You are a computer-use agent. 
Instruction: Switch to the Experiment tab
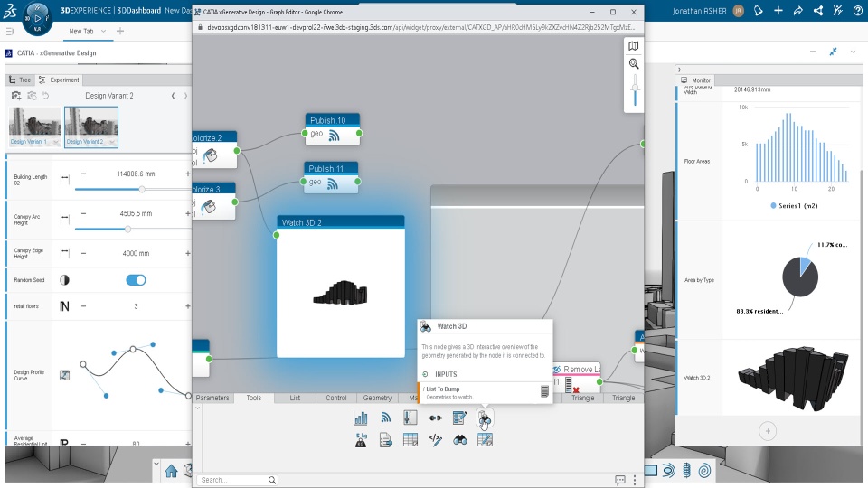(x=59, y=80)
